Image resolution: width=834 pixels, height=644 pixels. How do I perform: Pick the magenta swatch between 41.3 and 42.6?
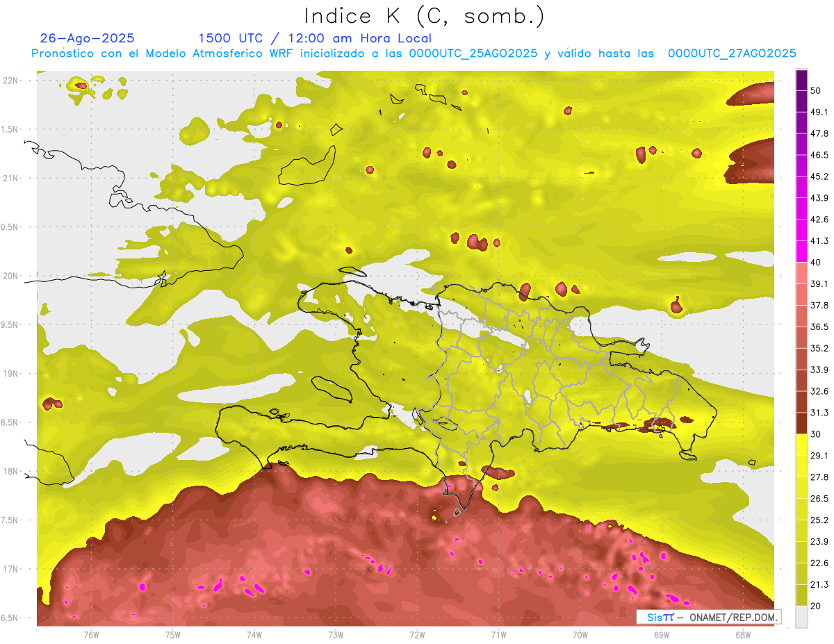pos(801,230)
